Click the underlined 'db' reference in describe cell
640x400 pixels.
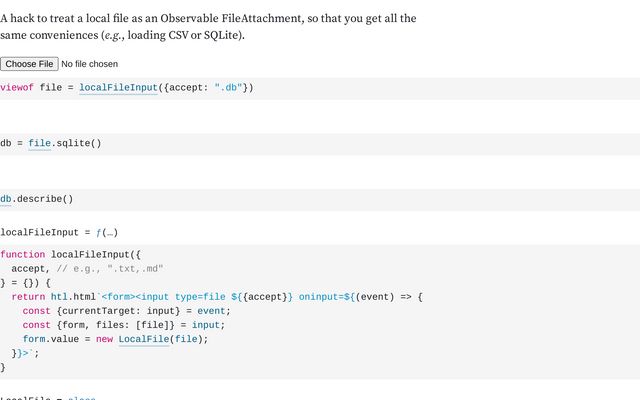tap(6, 199)
